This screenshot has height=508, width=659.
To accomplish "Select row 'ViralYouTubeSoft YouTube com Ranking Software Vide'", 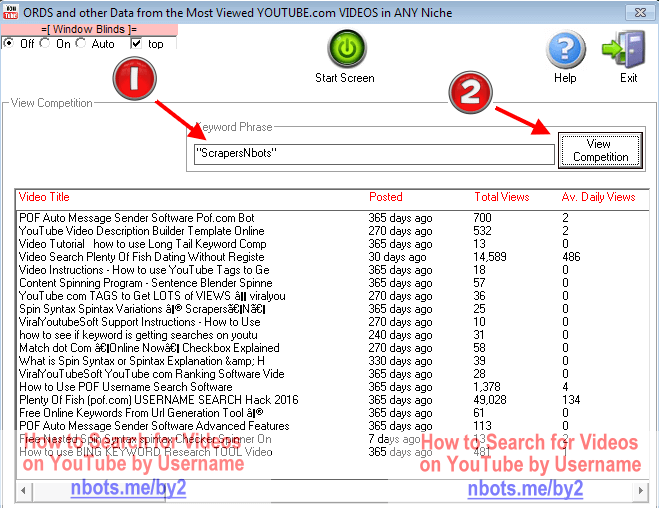I will [332, 374].
